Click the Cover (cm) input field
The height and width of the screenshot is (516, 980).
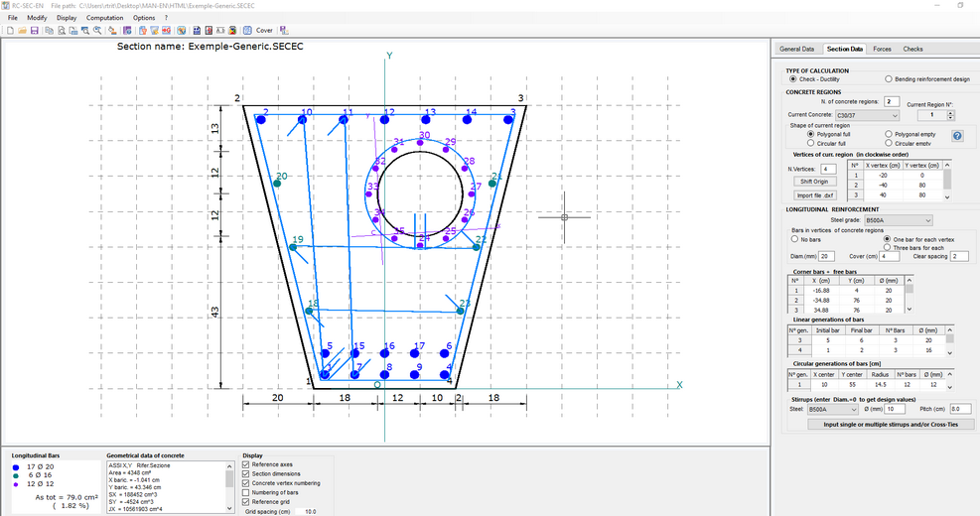click(x=889, y=257)
